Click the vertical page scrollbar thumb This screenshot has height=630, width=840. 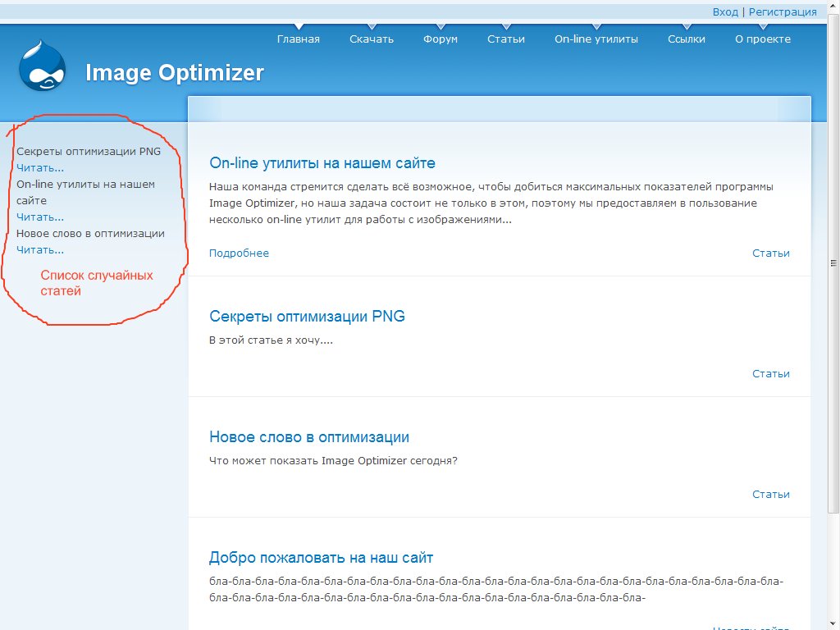click(x=833, y=263)
